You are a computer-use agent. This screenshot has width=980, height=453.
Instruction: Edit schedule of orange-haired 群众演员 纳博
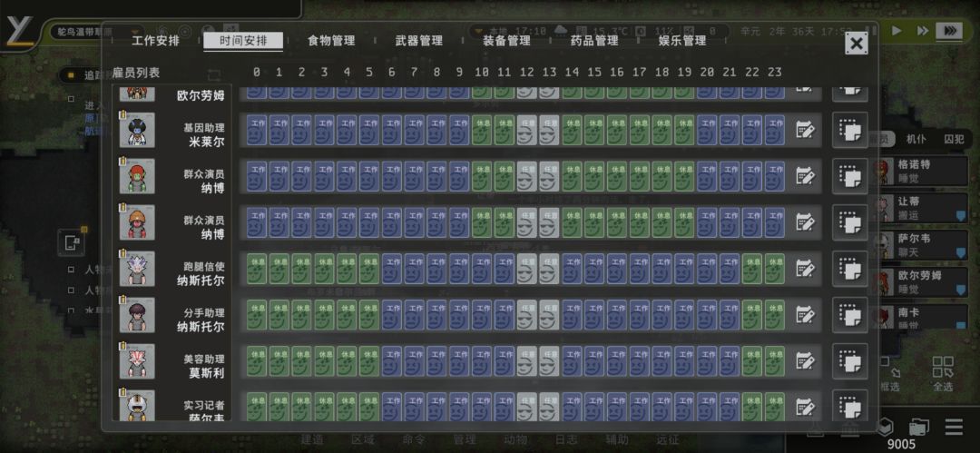805,222
